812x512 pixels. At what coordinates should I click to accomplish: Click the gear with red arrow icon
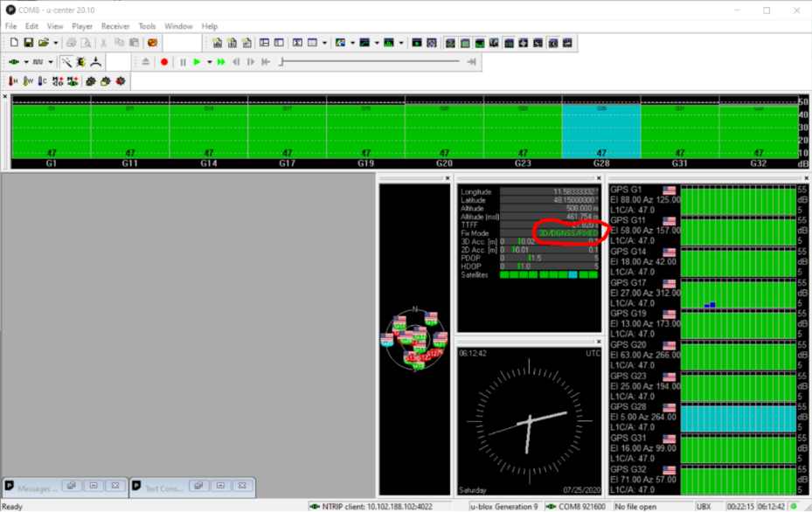(x=121, y=81)
